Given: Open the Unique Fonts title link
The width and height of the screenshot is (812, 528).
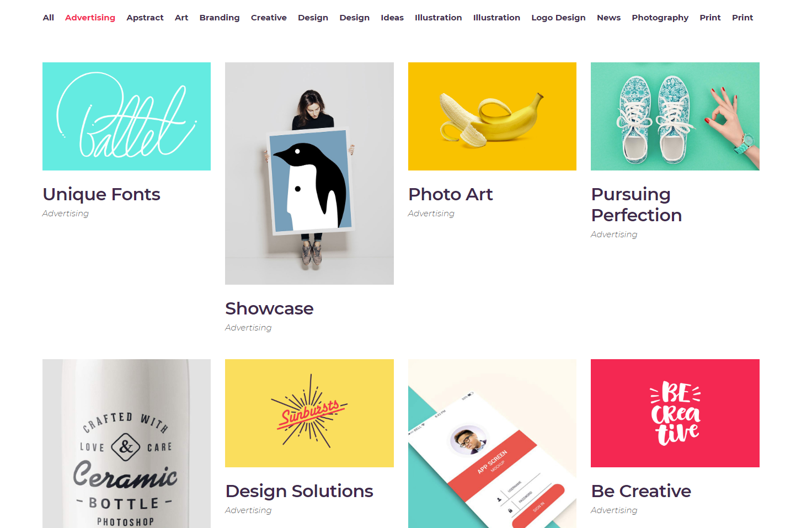Looking at the screenshot, I should 101,194.
